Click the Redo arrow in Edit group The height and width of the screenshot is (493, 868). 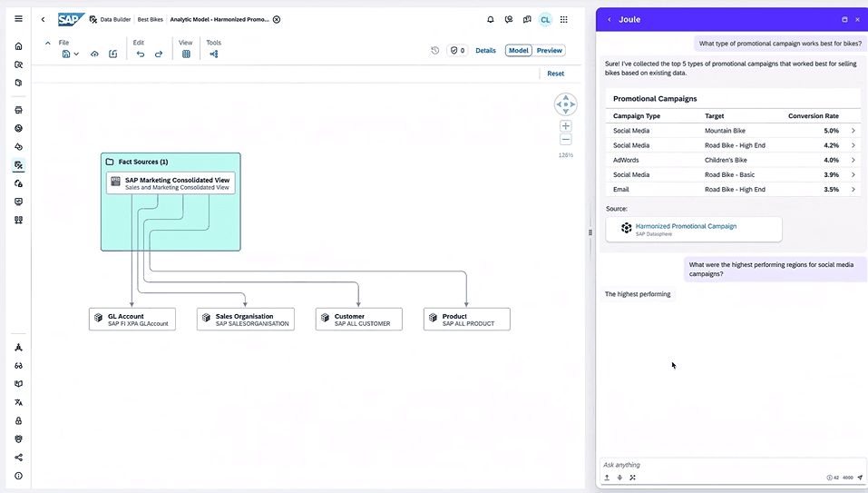click(x=159, y=54)
